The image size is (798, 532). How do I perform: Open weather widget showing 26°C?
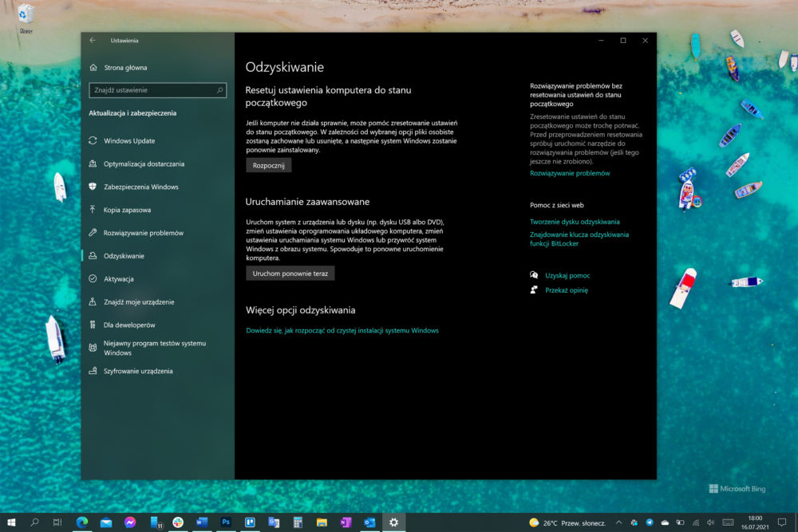click(x=567, y=523)
